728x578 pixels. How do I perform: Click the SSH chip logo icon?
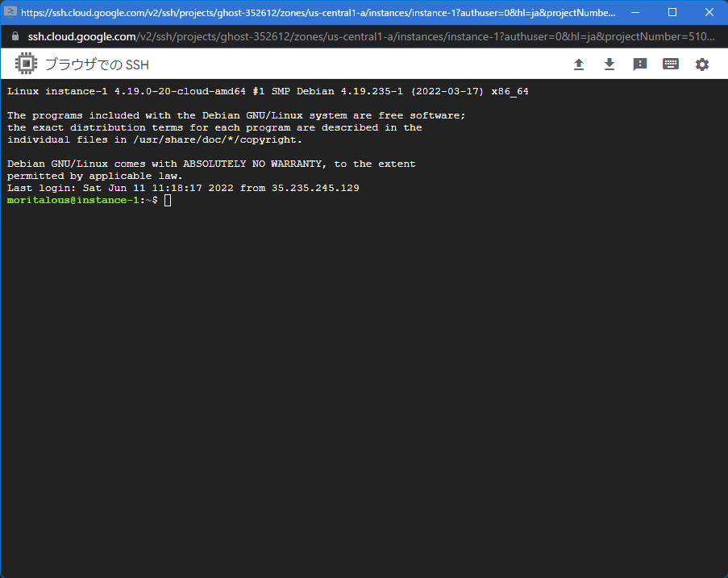[26, 64]
